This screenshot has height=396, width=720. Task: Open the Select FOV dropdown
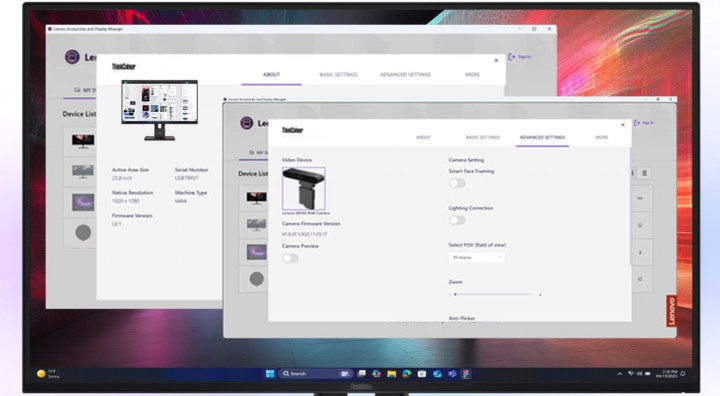[476, 258]
